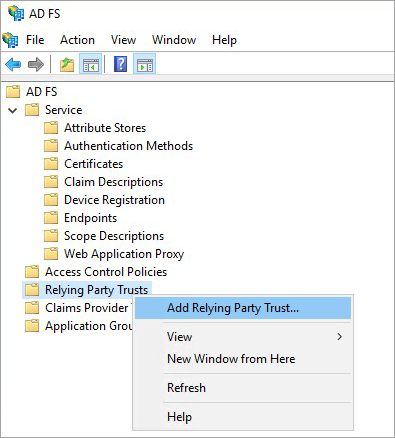The image size is (395, 438).
Task: Select the Authentication Methods tree item
Action: coord(128,146)
